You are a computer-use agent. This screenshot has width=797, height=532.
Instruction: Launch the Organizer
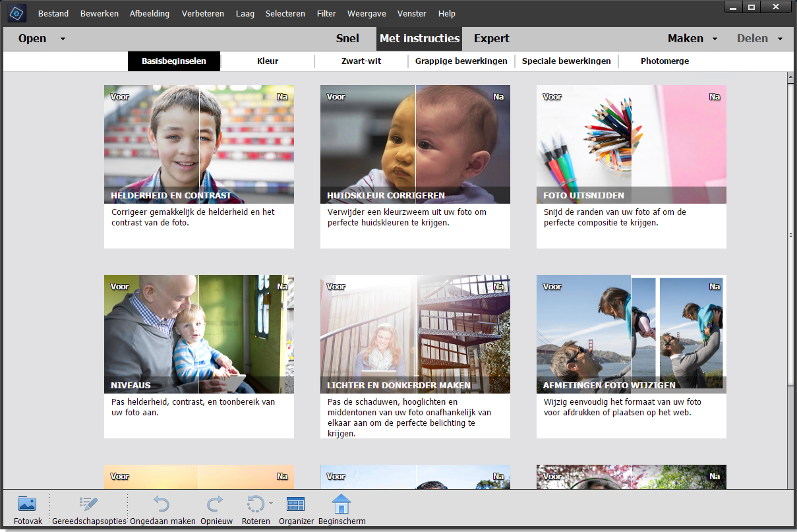point(296,510)
